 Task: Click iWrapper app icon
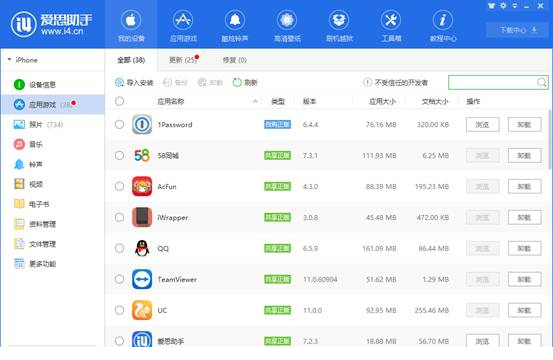[142, 217]
